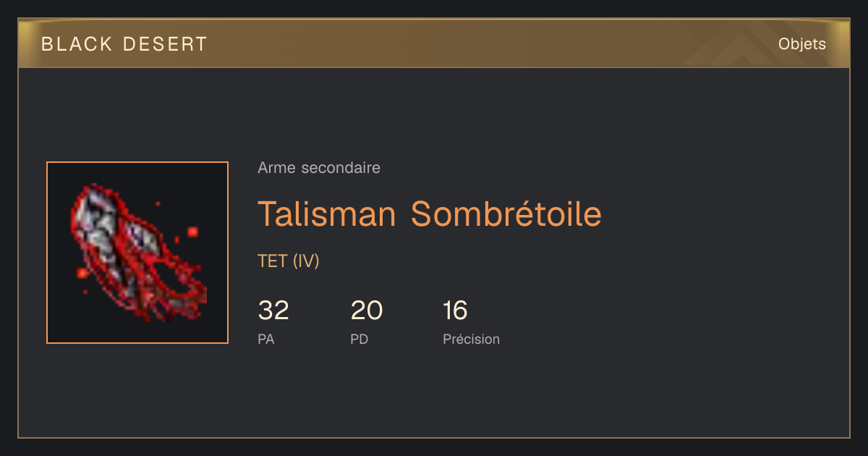The width and height of the screenshot is (868, 456).
Task: Click the empty dark area right of stats
Action: (x=673, y=318)
